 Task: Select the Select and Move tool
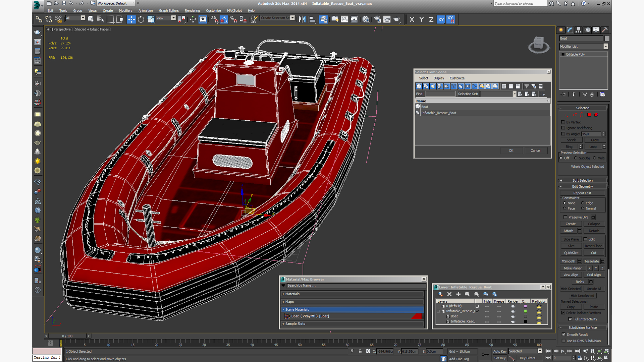point(131,19)
